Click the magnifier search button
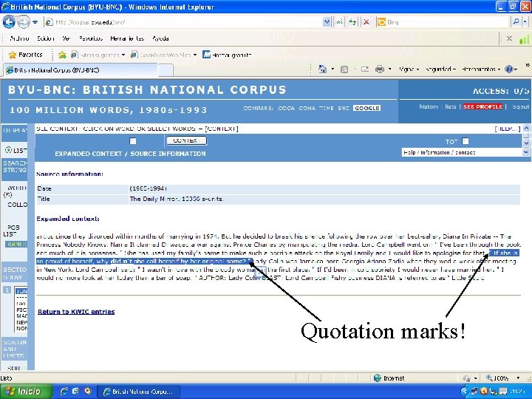 516,22
